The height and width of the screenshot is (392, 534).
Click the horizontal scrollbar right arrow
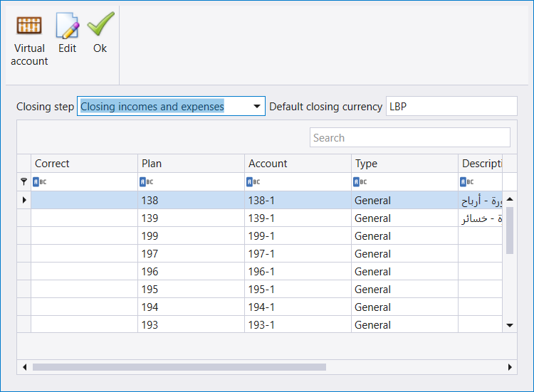coord(510,367)
